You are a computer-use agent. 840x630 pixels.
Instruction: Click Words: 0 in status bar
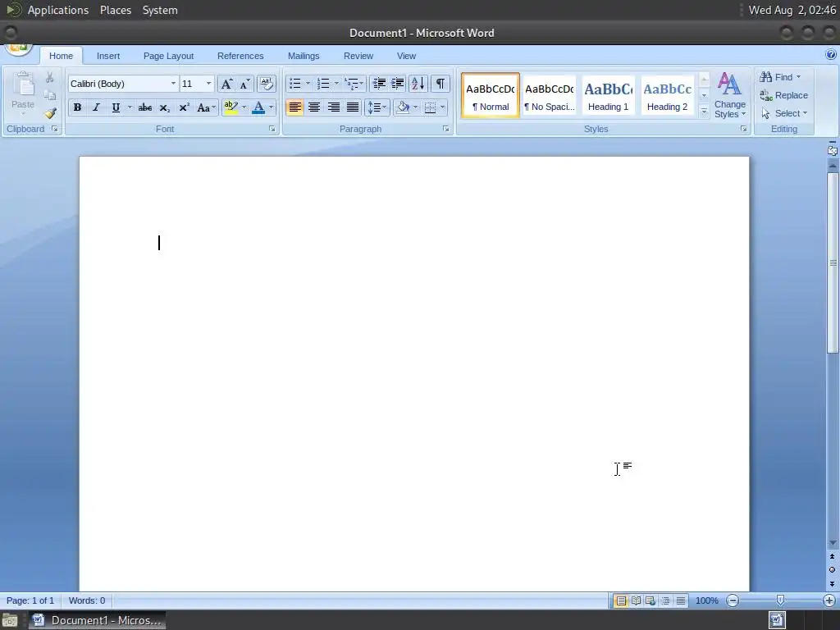pos(87,600)
